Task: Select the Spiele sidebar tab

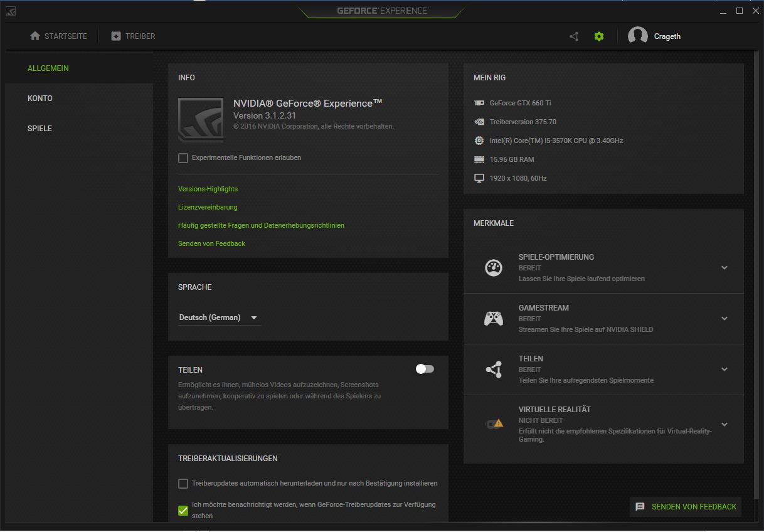Action: pos(79,129)
